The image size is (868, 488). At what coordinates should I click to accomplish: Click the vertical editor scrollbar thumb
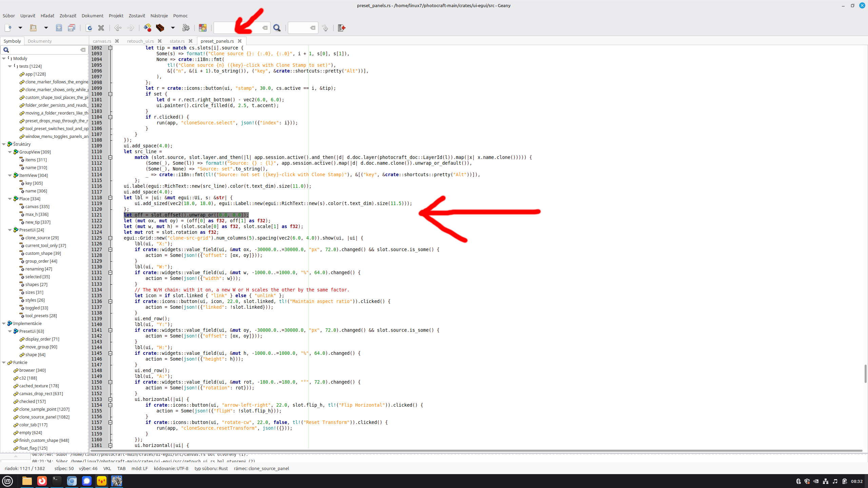pyautogui.click(x=865, y=373)
